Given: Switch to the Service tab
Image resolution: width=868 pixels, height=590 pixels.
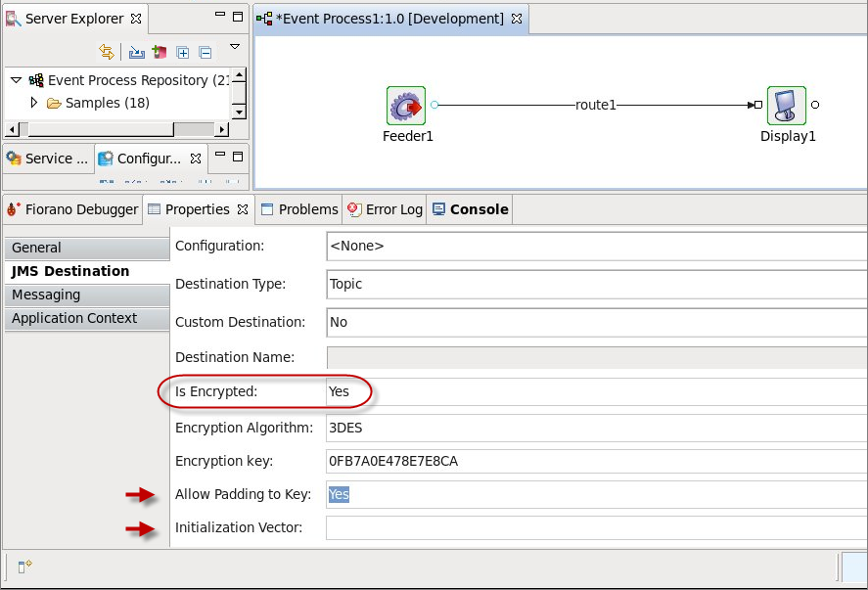Looking at the screenshot, I should 48,159.
